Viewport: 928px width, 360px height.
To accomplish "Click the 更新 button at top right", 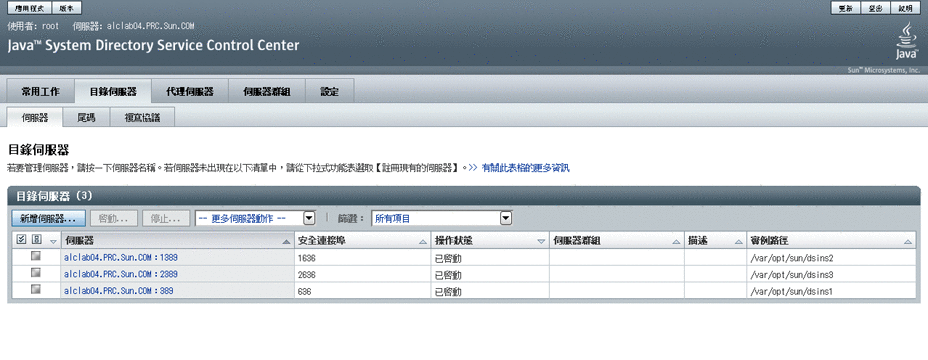I will tap(846, 8).
